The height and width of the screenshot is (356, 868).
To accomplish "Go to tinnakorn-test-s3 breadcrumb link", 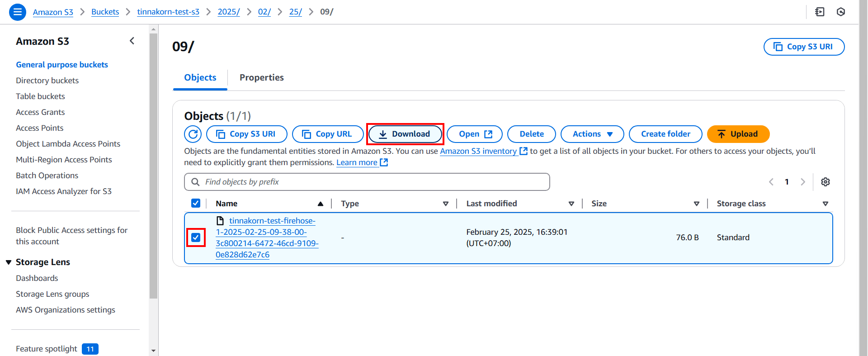I will pyautogui.click(x=168, y=12).
